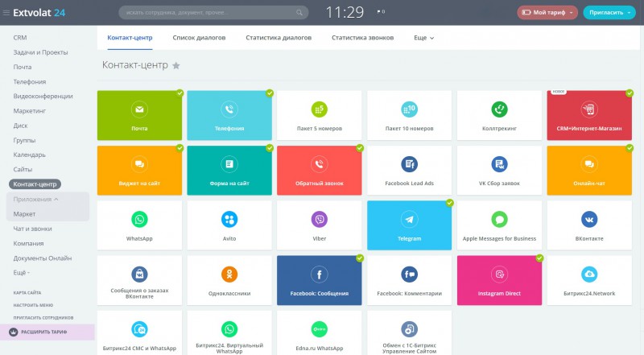This screenshot has width=644, height=355.
Task: Open the Коллтрекинг icon
Action: pyautogui.click(x=499, y=109)
